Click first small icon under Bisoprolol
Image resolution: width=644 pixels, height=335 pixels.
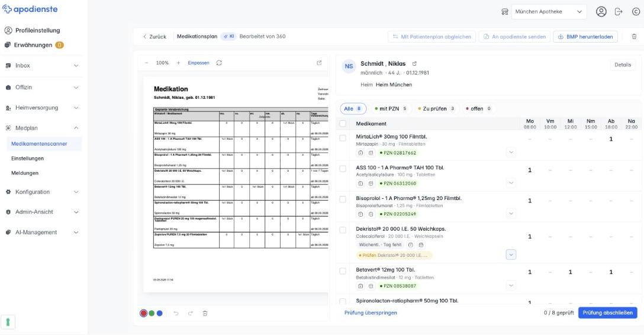(360, 214)
